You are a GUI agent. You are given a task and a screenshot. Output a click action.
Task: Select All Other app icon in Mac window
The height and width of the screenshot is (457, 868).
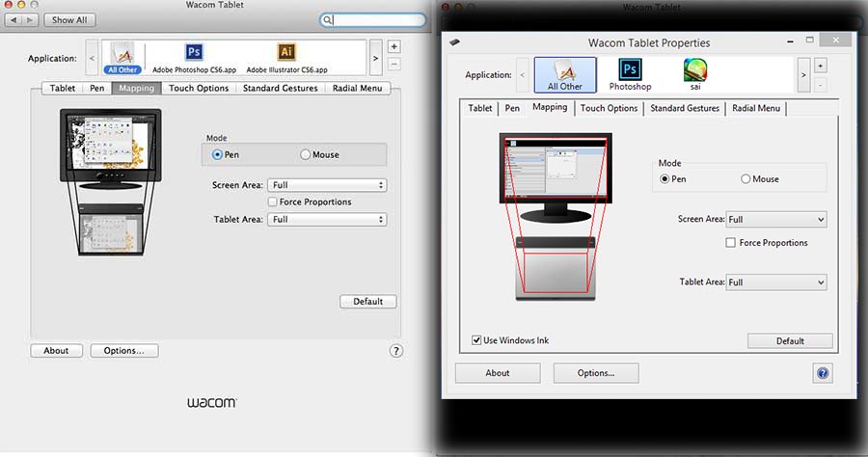click(x=122, y=58)
